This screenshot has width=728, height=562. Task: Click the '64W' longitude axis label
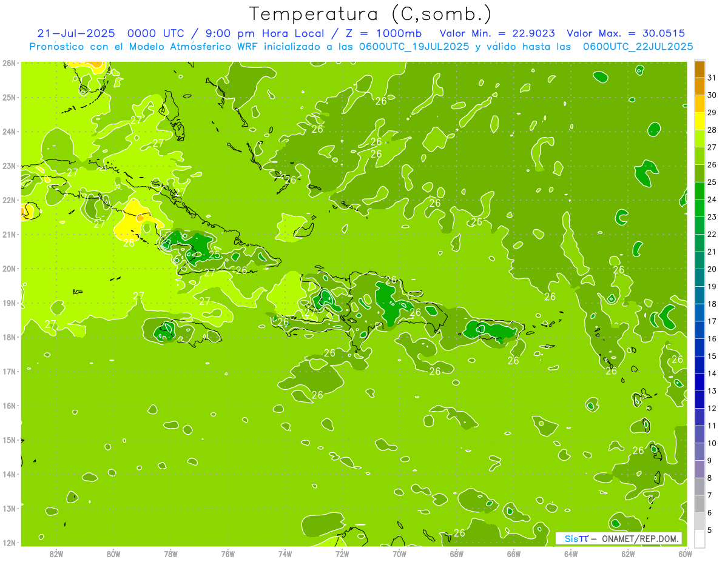pyautogui.click(x=571, y=554)
